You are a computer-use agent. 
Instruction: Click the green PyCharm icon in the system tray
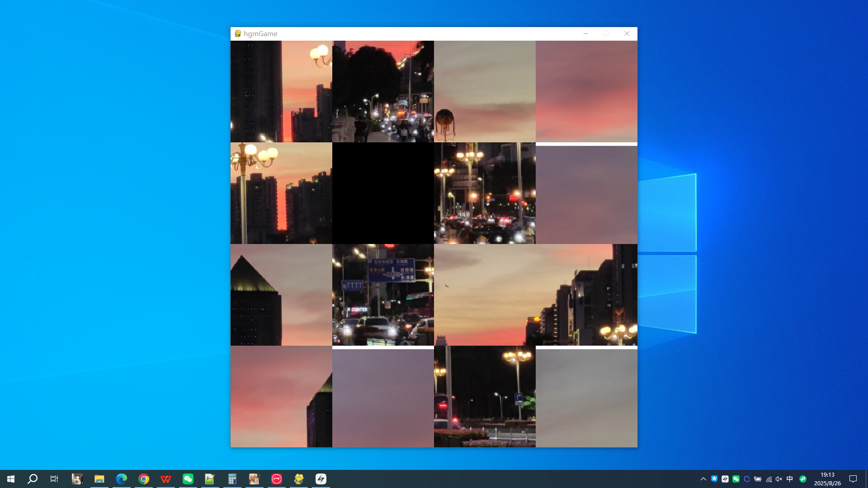pos(804,479)
